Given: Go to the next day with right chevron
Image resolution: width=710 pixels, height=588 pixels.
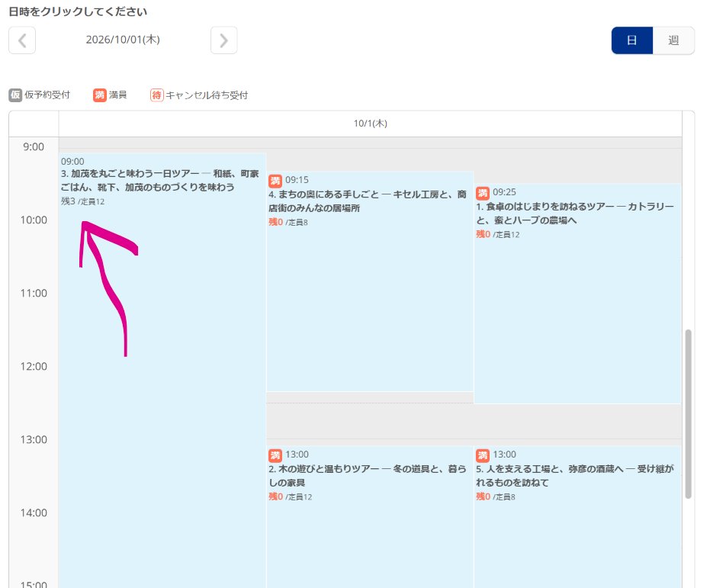Looking at the screenshot, I should [223, 40].
